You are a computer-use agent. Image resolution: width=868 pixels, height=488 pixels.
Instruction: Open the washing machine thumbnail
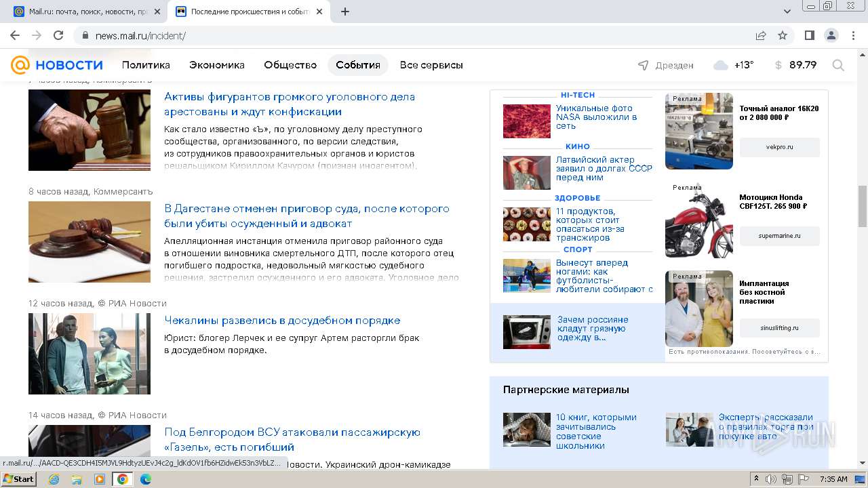coord(527,332)
